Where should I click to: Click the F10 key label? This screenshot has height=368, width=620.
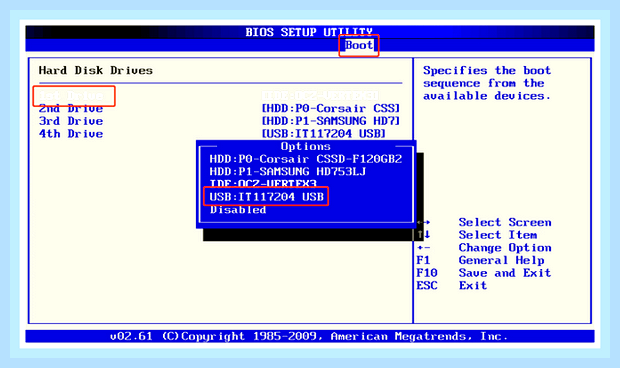click(427, 273)
